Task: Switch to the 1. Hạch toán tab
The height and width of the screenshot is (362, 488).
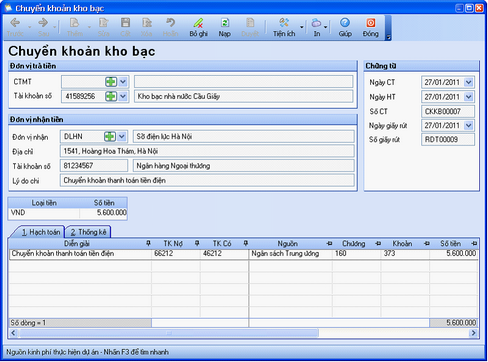Action: pos(41,232)
